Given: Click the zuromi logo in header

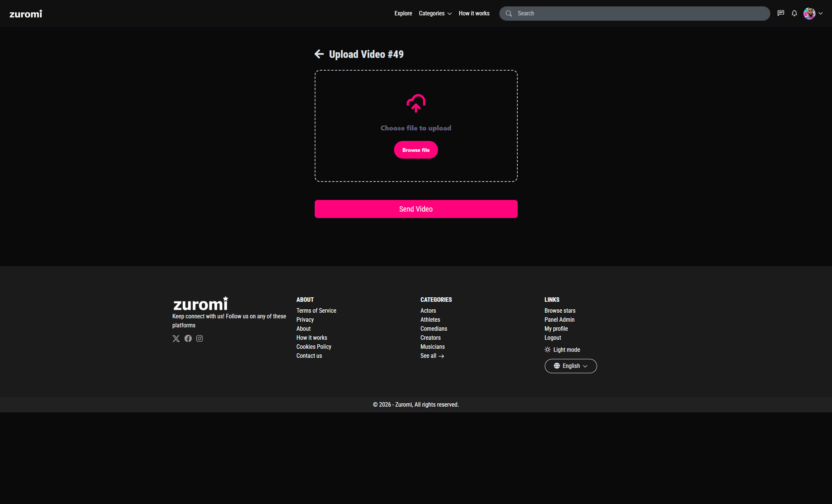Looking at the screenshot, I should pos(26,14).
